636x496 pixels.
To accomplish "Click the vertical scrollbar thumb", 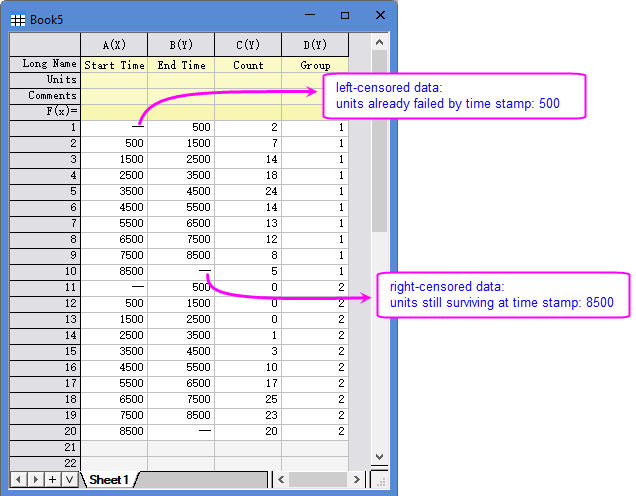I will tap(380, 141).
